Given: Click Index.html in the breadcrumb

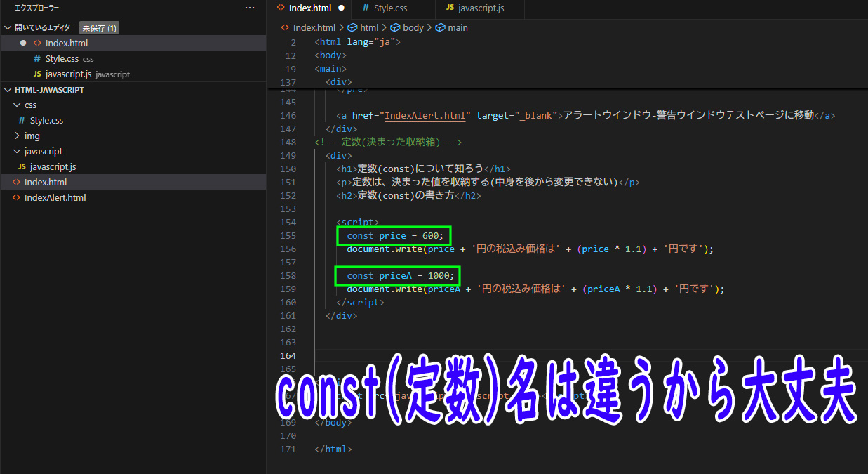Looking at the screenshot, I should pyautogui.click(x=314, y=28).
